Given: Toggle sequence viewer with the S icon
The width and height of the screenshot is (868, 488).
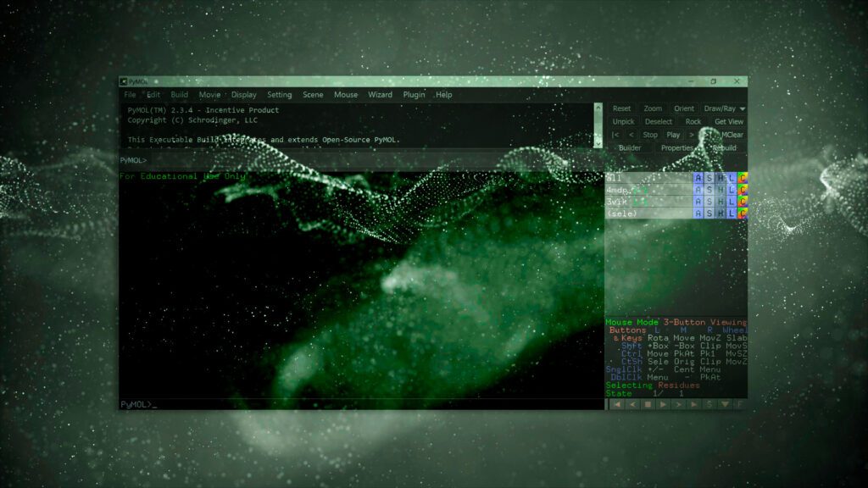Looking at the screenshot, I should point(709,404).
